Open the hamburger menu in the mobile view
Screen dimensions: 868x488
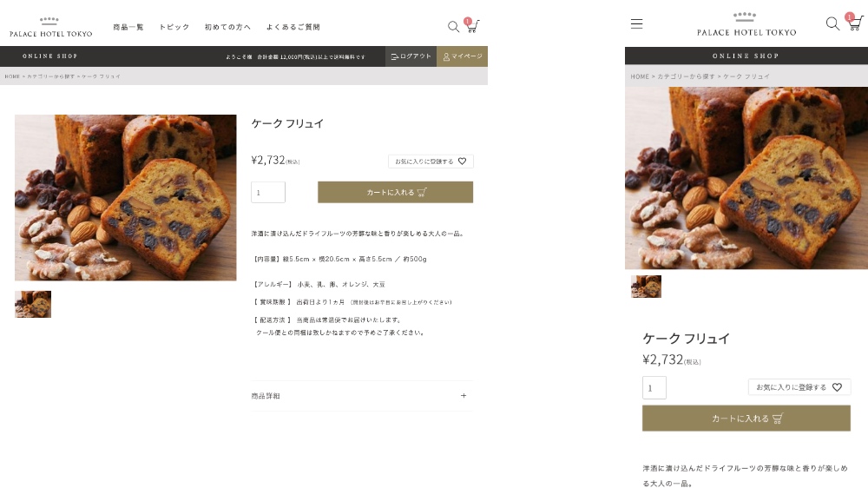point(636,23)
